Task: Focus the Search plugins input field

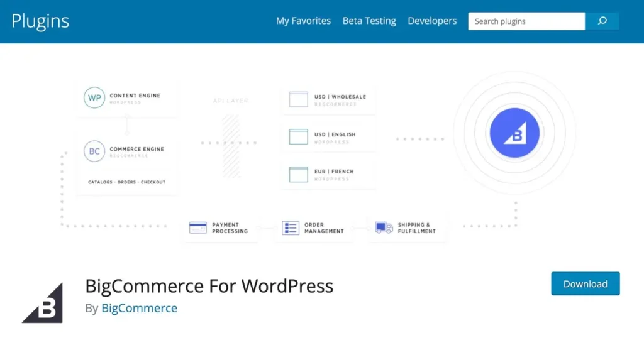Action: click(526, 21)
